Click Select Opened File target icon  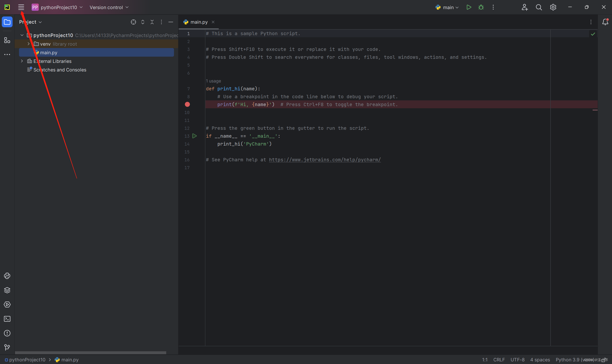point(133,22)
